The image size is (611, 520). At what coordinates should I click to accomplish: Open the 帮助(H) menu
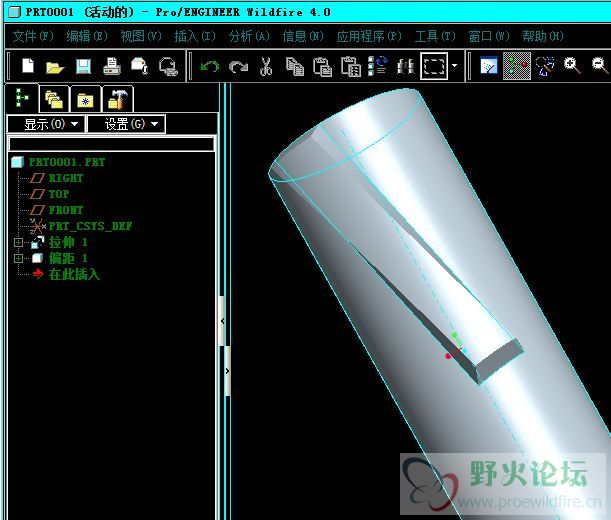[x=543, y=36]
